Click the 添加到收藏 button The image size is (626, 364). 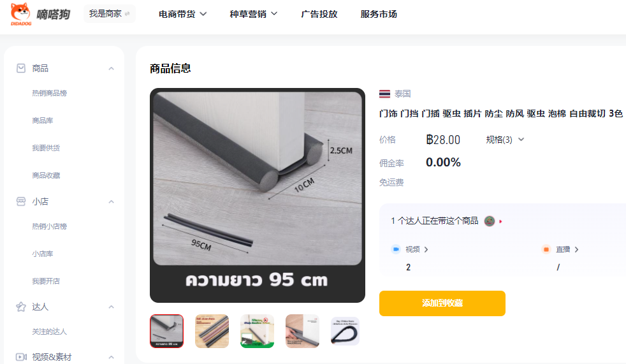click(442, 303)
